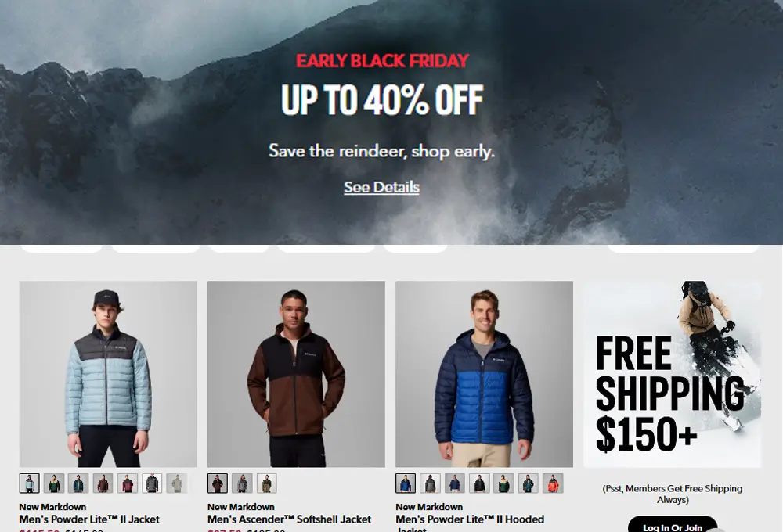Open the Men's Ascender Softshell Jacket title link
The image size is (783, 532).
pyautogui.click(x=289, y=519)
